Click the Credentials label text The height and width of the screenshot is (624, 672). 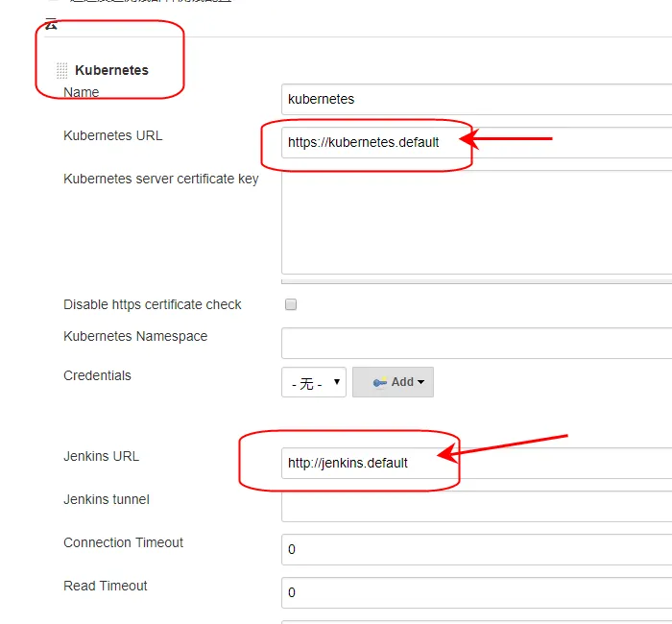[97, 375]
